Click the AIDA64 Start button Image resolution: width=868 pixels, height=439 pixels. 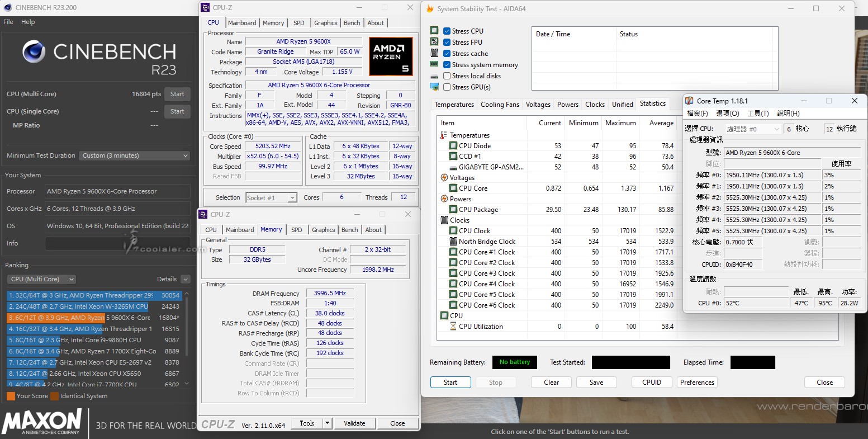(450, 383)
